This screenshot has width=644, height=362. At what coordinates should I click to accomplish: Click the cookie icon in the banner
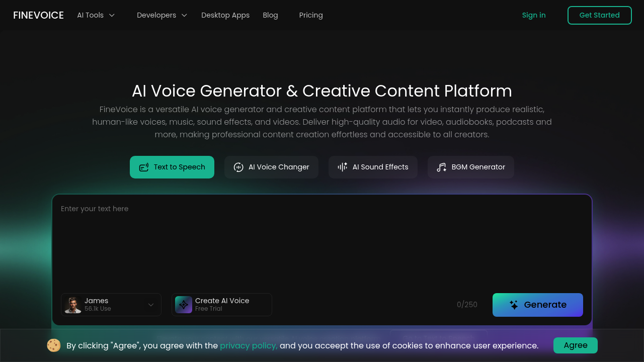[x=53, y=345]
